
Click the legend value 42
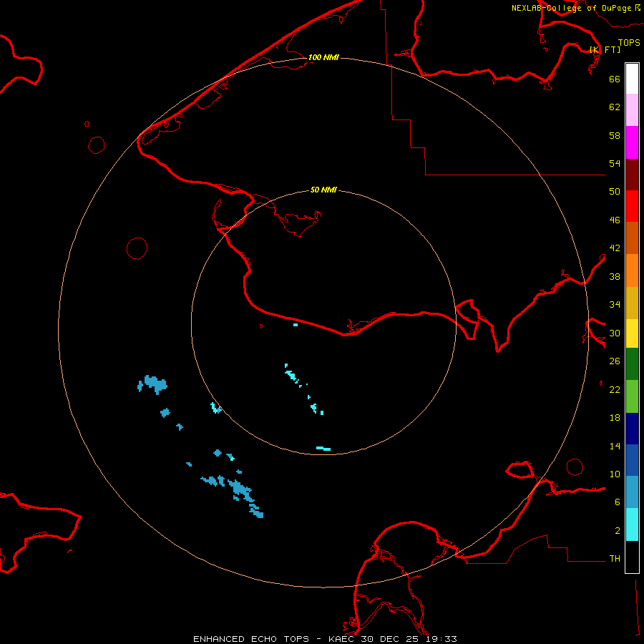[615, 248]
